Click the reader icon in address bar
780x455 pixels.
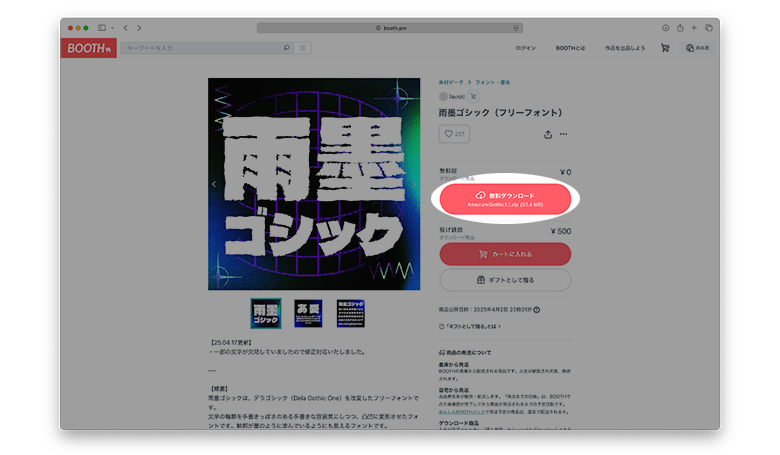coord(516,28)
